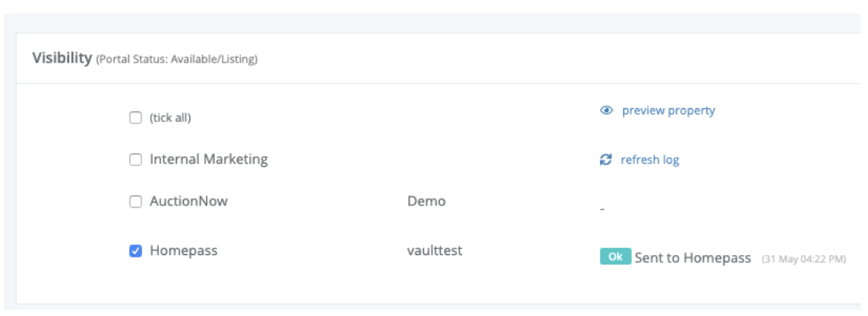Tick the (tick all) checkbox
868x316 pixels.
135,118
